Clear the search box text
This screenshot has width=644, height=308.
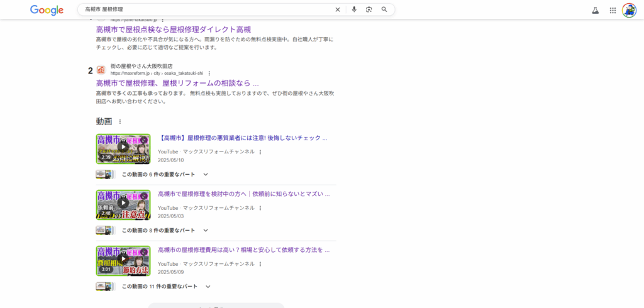pyautogui.click(x=337, y=9)
